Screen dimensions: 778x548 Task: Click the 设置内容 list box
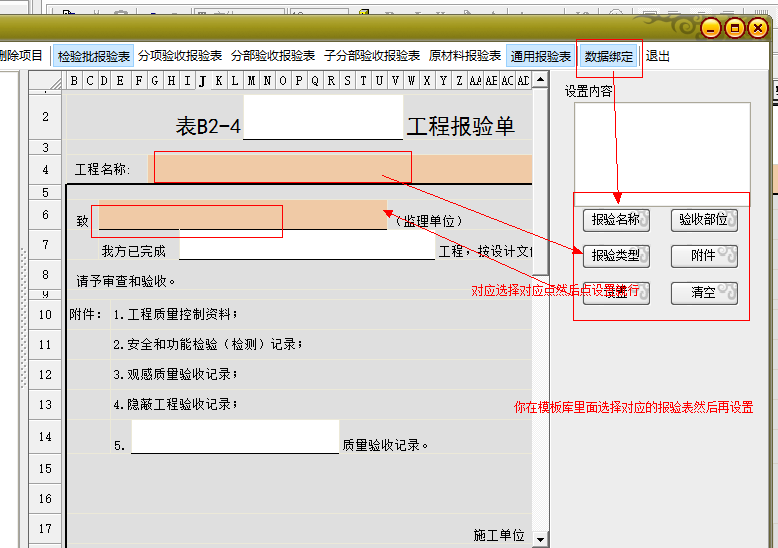tap(662, 145)
